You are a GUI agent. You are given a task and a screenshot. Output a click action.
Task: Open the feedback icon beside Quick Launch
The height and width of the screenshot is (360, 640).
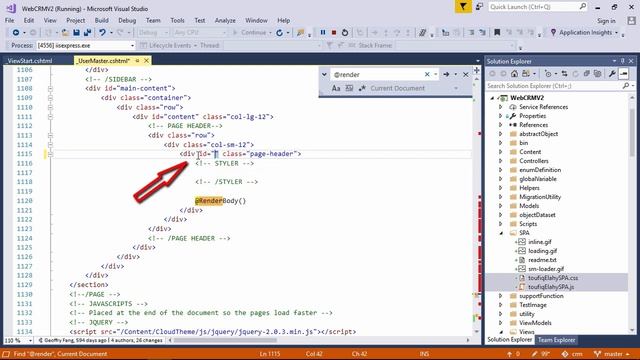click(479, 7)
